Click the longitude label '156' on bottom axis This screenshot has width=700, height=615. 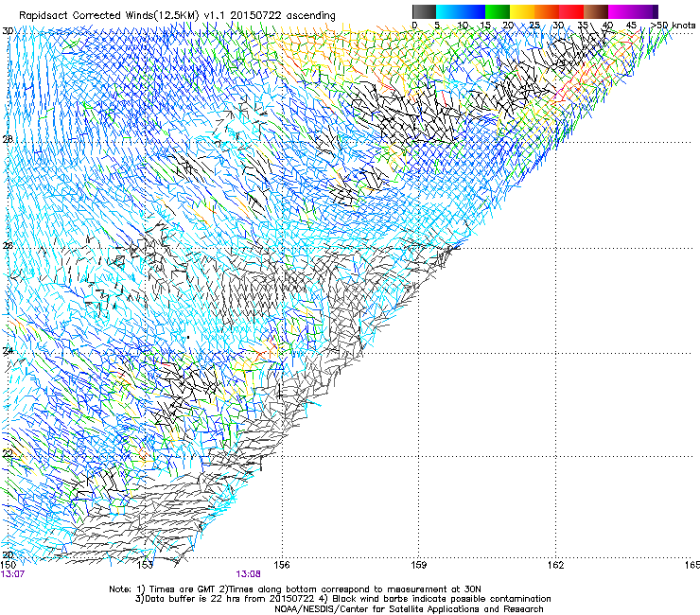tap(282, 565)
